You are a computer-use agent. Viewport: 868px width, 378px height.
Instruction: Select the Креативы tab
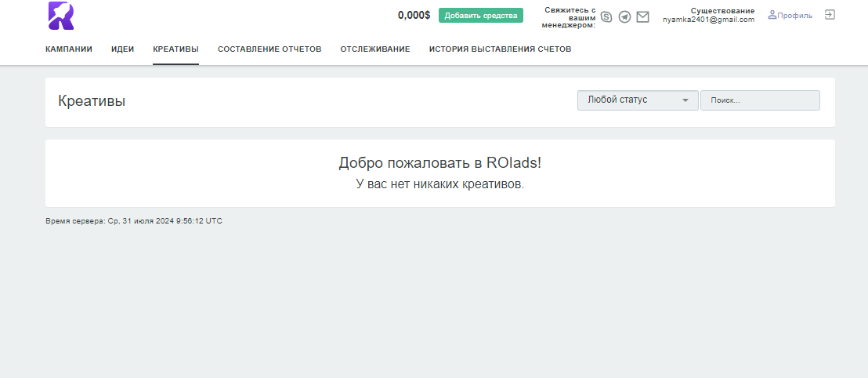pos(175,49)
